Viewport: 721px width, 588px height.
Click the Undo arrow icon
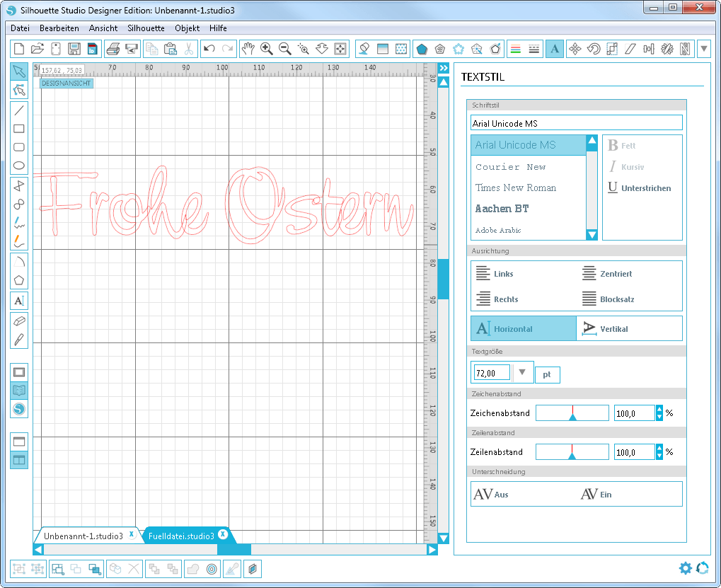pyautogui.click(x=209, y=49)
